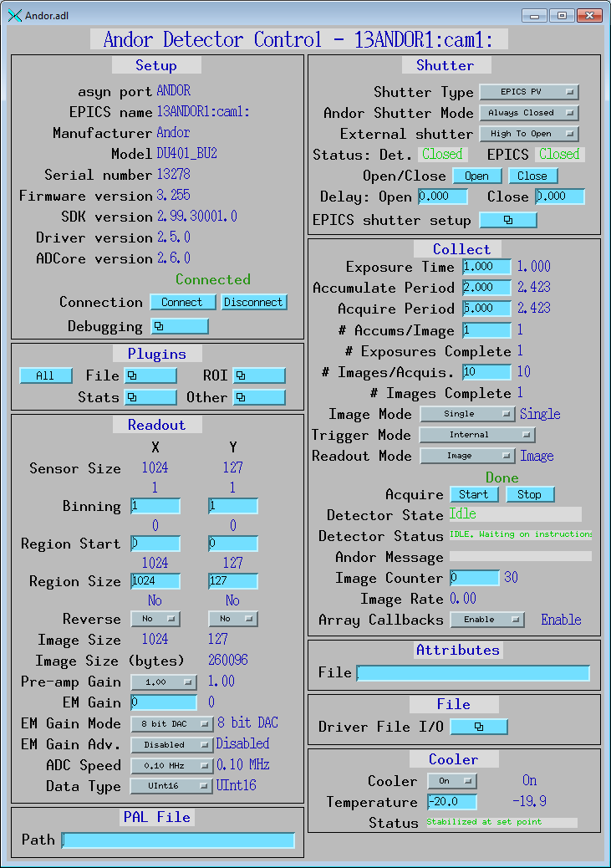The width and height of the screenshot is (611, 868).
Task: Open the Reverse X dropdown
Action: point(155,618)
